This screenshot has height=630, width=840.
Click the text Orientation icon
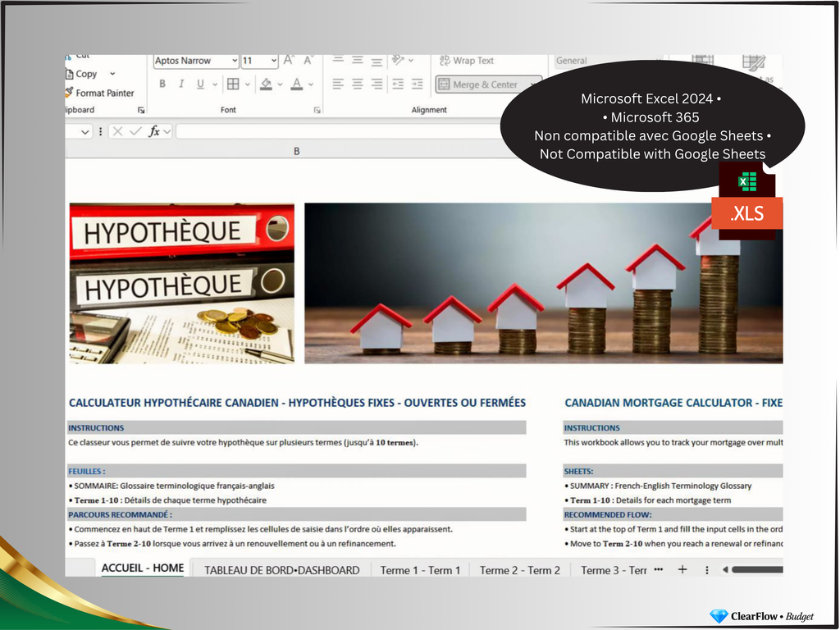pos(398,60)
